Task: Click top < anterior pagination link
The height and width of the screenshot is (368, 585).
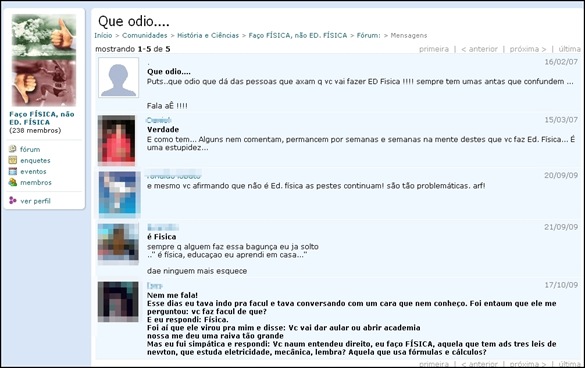Action: (x=479, y=49)
